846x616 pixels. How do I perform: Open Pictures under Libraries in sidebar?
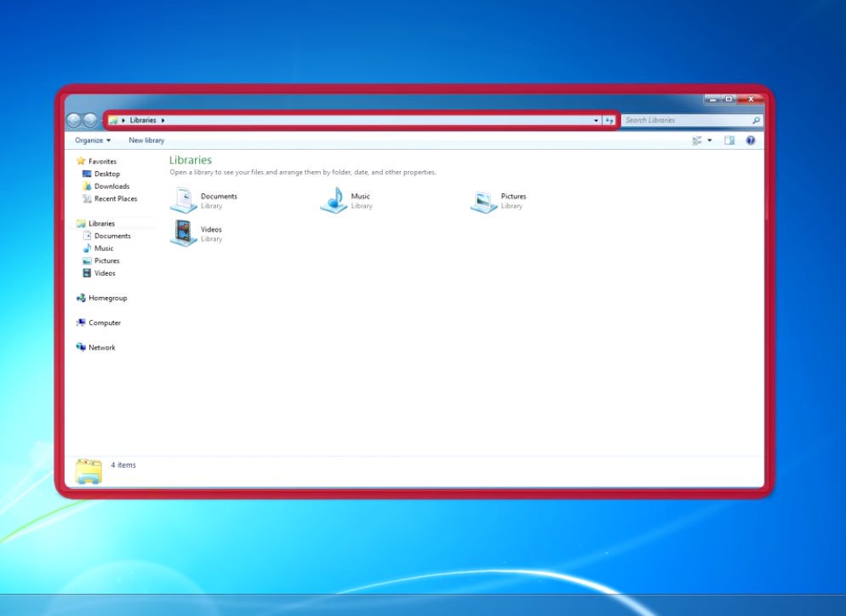pos(107,260)
